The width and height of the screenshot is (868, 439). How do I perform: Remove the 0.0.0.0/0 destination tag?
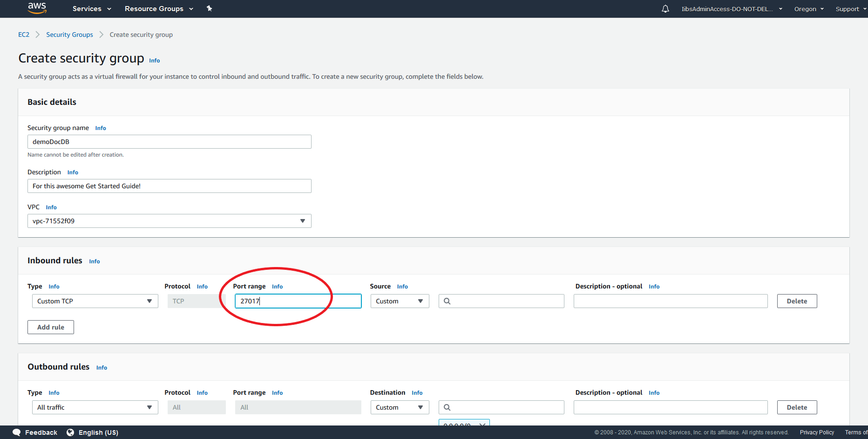[482, 424]
